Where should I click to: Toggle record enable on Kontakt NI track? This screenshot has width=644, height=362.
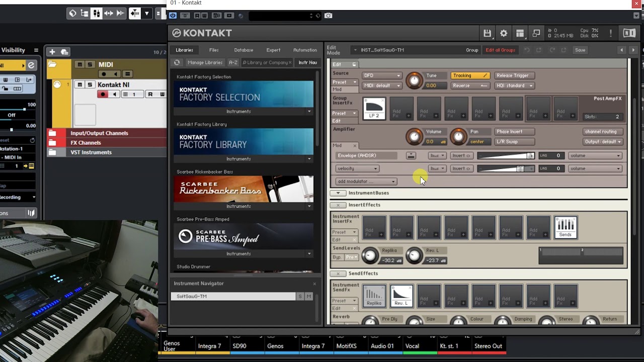tap(103, 94)
